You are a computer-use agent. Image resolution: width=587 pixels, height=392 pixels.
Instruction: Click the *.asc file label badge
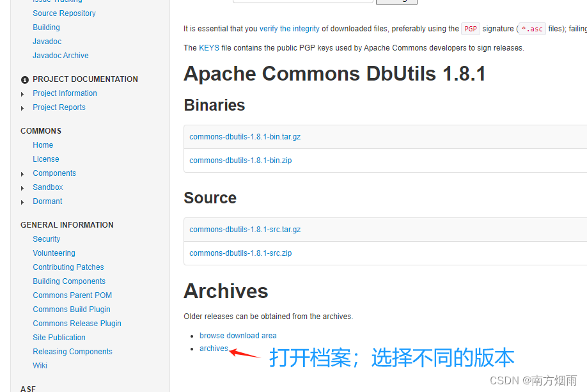531,28
